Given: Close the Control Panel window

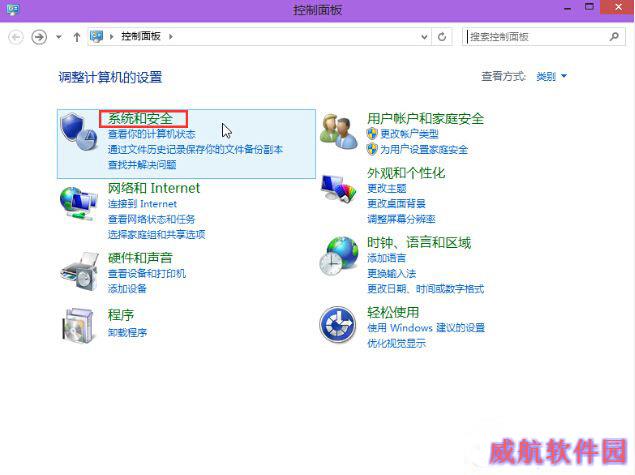Looking at the screenshot, I should 618,7.
